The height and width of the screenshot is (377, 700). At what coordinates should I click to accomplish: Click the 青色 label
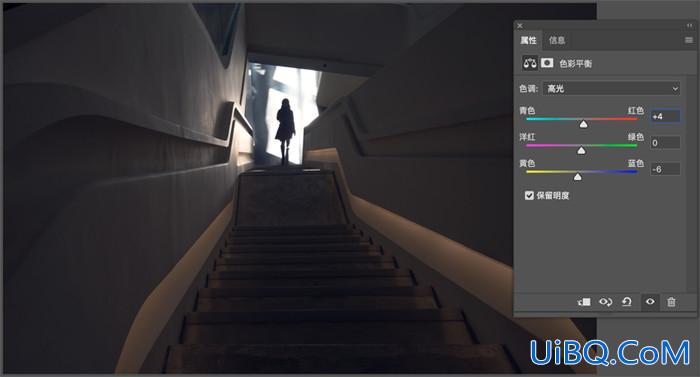click(x=527, y=110)
